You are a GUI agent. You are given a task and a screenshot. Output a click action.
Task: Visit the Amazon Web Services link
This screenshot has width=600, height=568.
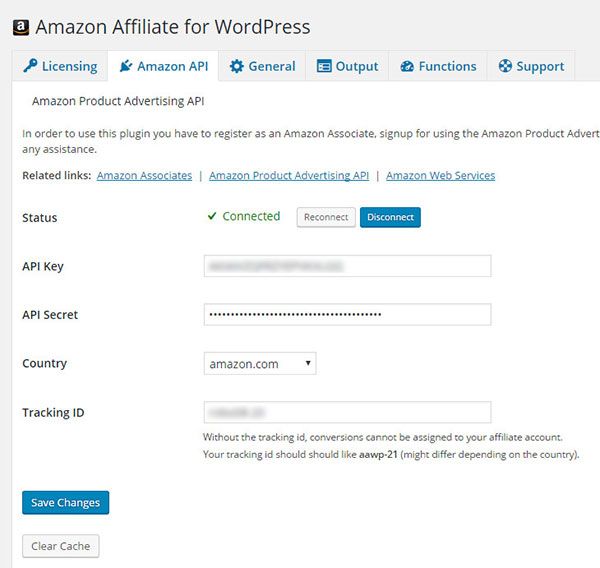tap(440, 176)
